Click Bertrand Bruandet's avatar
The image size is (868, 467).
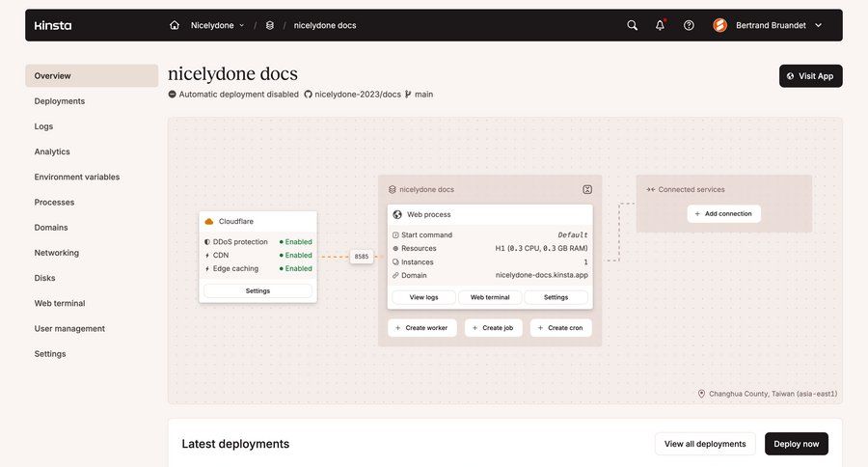coord(720,25)
